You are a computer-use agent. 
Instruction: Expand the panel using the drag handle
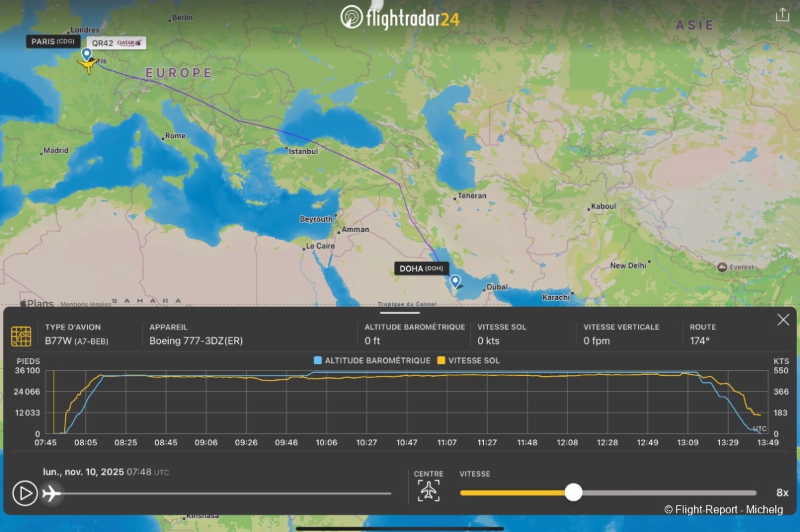(x=400, y=312)
